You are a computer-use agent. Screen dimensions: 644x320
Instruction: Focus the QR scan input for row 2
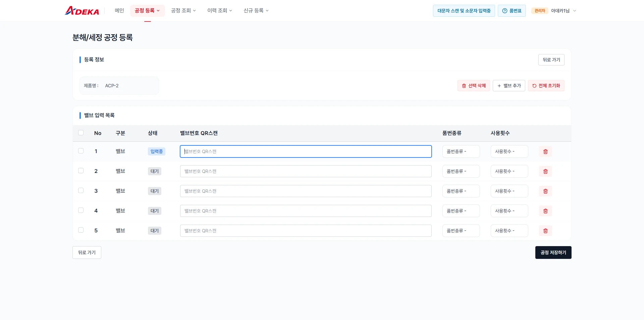tap(306, 171)
